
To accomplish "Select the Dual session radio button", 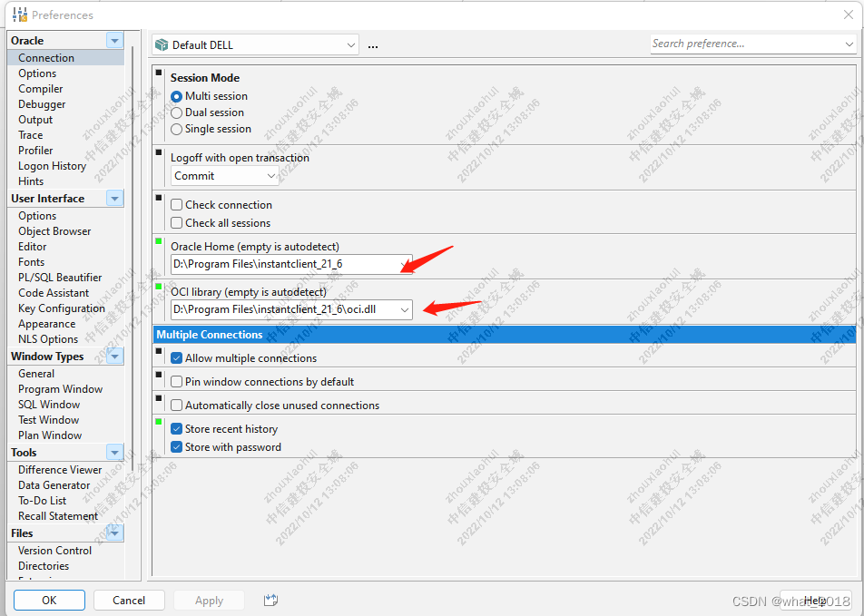I will click(176, 112).
